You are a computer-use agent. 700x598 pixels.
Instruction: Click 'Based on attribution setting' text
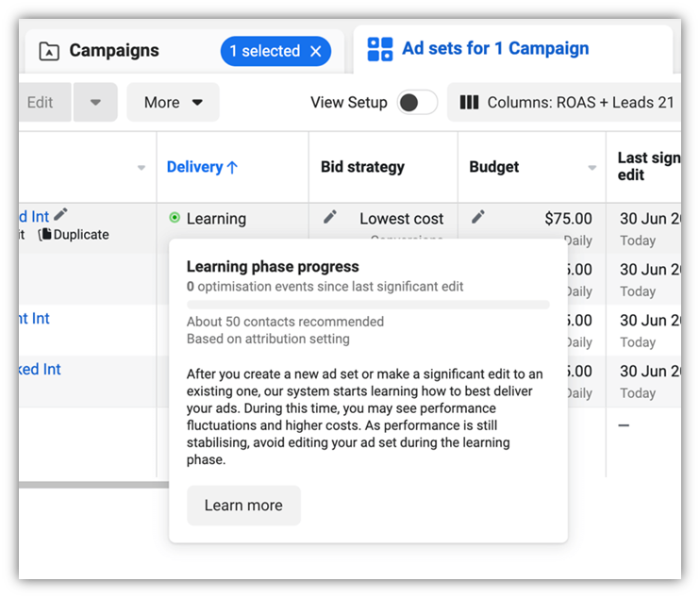pyautogui.click(x=268, y=339)
